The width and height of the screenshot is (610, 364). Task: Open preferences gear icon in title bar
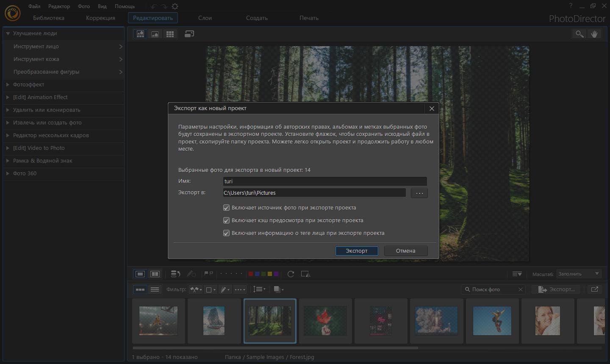coord(175,6)
